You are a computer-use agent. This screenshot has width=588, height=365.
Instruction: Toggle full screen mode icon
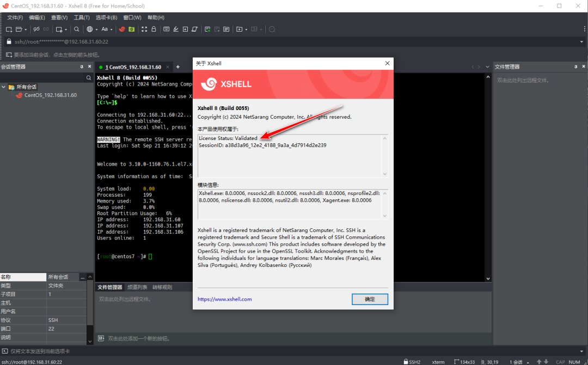144,29
